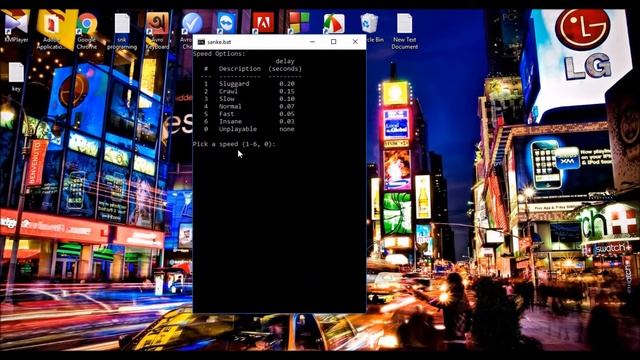The height and width of the screenshot is (360, 640).
Task: Select the key file on desktop
Action: [x=16, y=77]
